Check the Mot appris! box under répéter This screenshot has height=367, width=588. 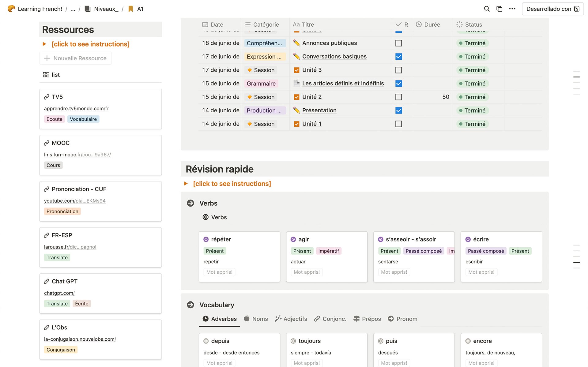pyautogui.click(x=219, y=272)
